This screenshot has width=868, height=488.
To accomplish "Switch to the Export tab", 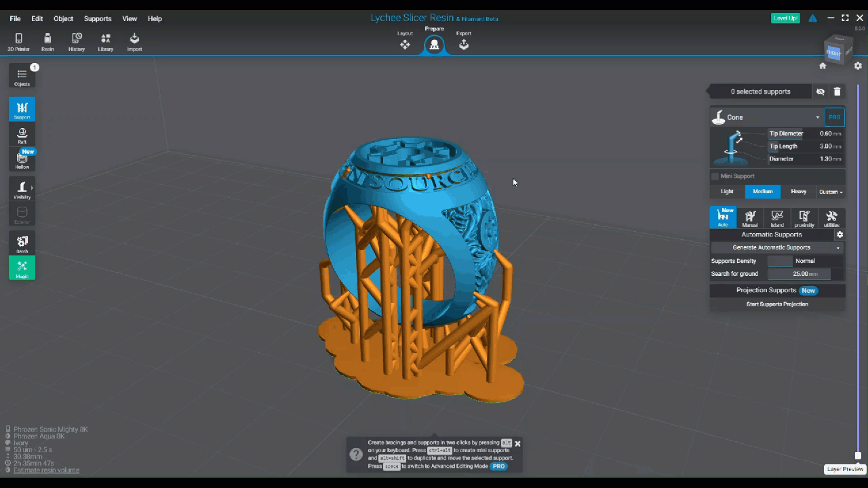I will tap(464, 42).
